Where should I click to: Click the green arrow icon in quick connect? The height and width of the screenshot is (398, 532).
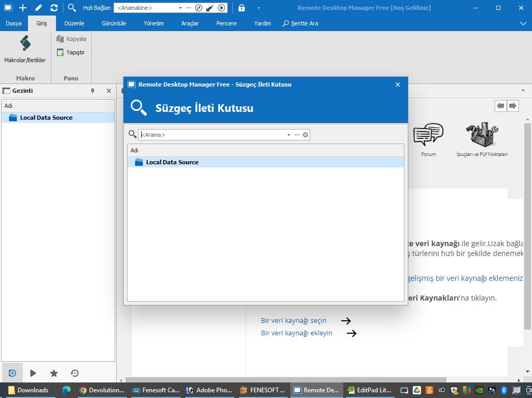210,8
